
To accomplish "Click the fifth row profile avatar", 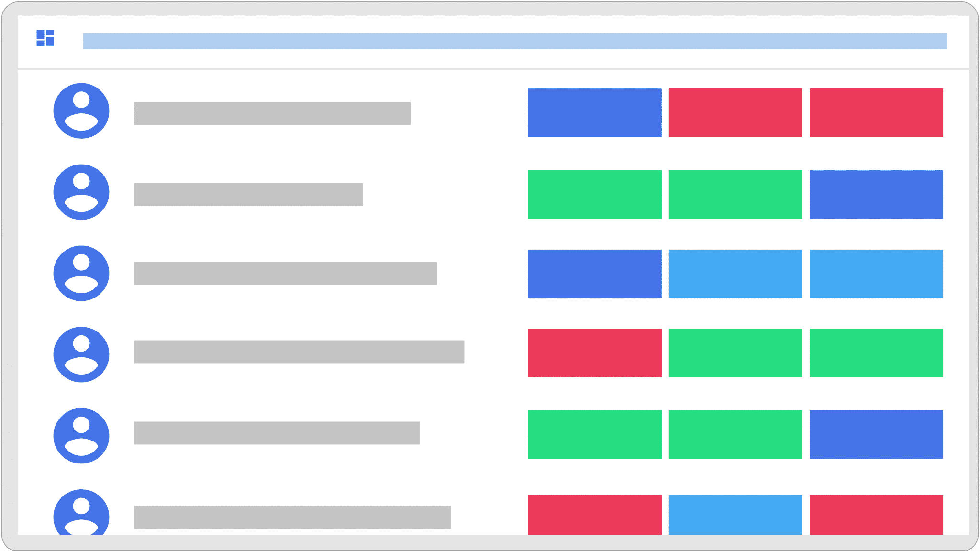I will tap(81, 435).
